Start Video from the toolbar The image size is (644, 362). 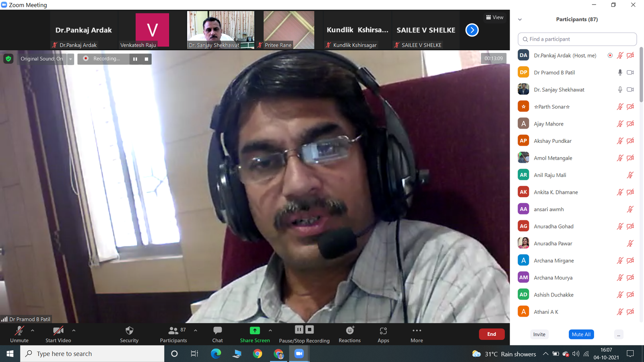(x=58, y=334)
